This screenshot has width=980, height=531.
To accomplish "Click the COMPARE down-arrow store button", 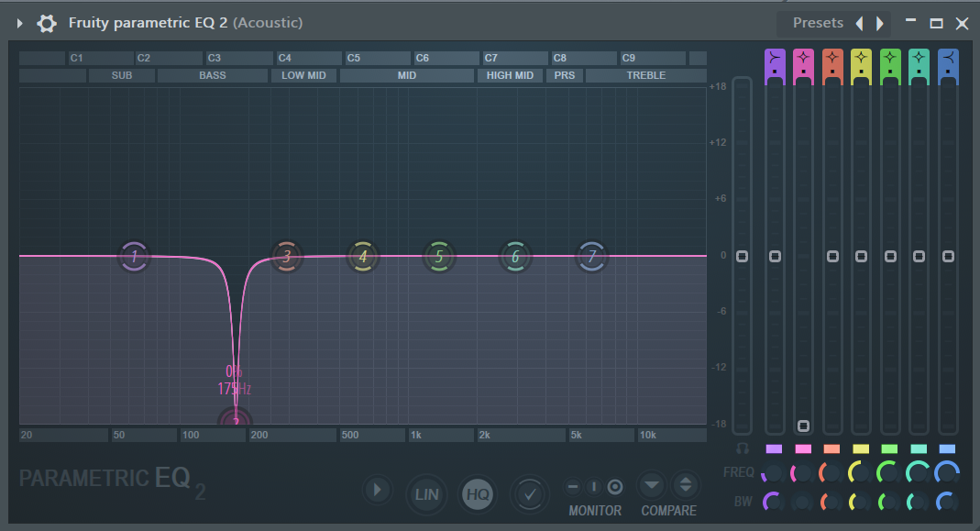I will [x=652, y=485].
